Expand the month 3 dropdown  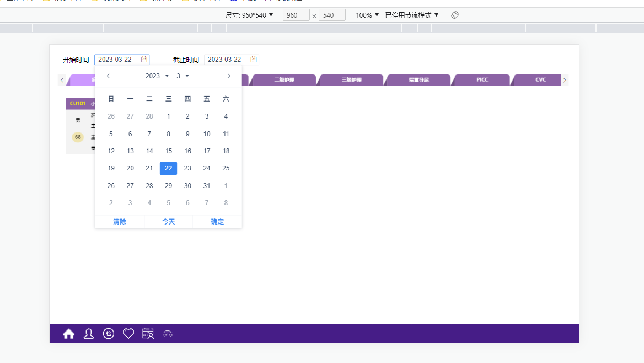[x=183, y=76]
